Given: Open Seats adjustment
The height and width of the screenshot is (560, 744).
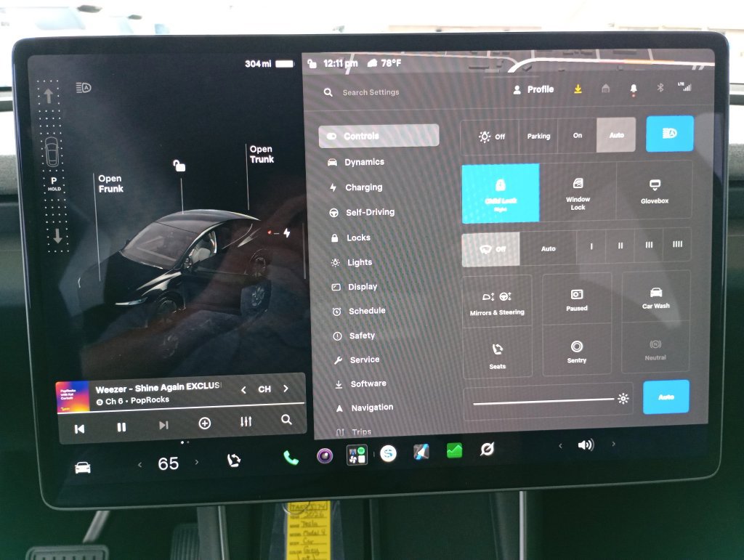Looking at the screenshot, I should pos(497,355).
